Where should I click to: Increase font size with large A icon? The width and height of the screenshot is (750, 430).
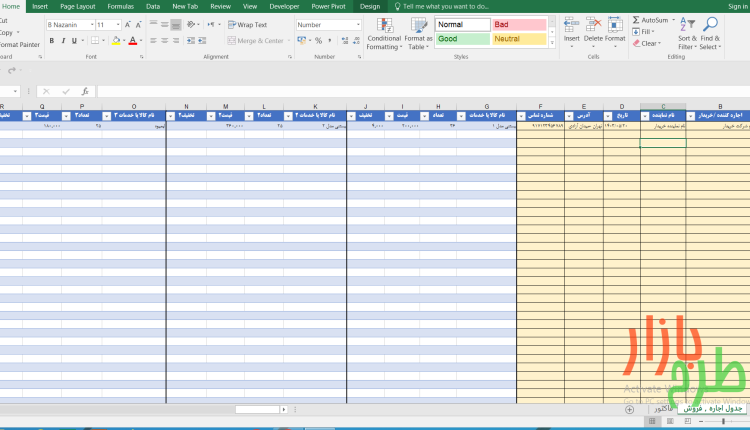pyautogui.click(x=128, y=24)
